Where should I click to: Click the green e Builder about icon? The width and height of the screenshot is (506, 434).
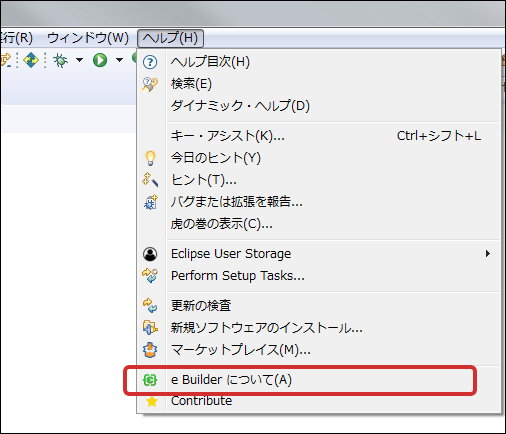pos(150,380)
